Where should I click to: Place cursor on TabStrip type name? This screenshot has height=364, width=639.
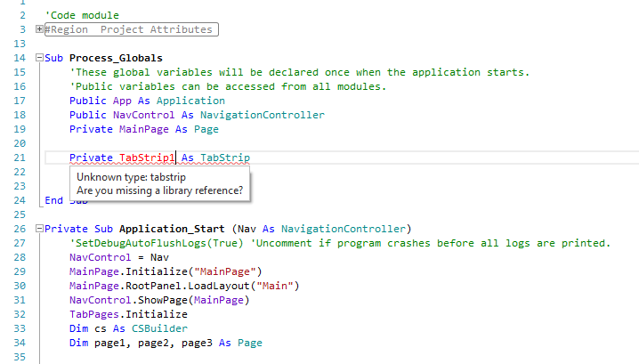tap(225, 158)
